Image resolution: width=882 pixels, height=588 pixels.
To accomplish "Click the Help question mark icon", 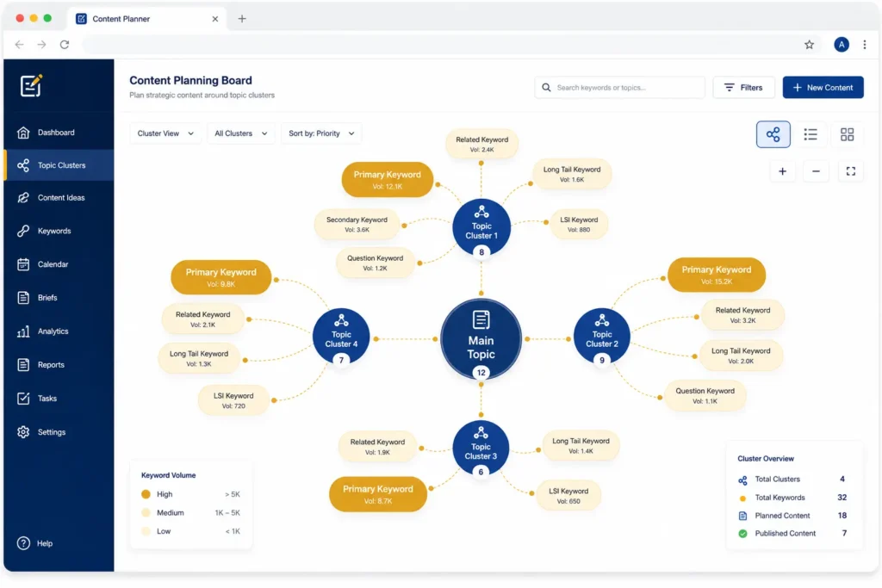I will [x=23, y=543].
